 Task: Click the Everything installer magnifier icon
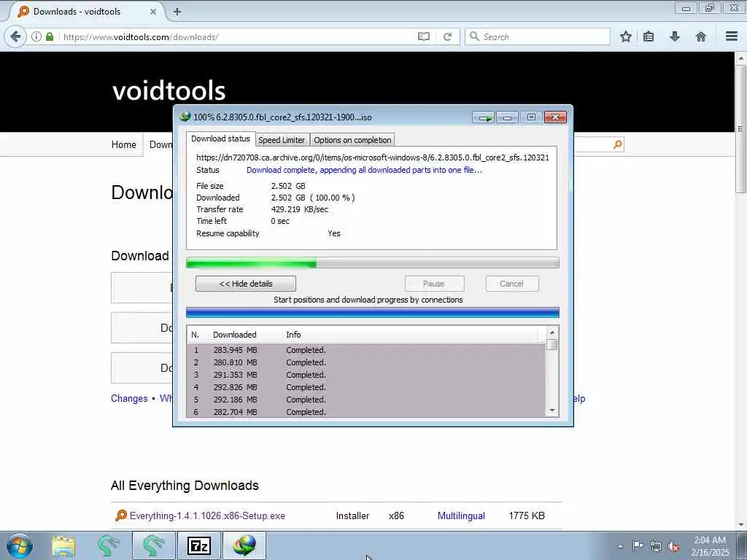tap(121, 516)
